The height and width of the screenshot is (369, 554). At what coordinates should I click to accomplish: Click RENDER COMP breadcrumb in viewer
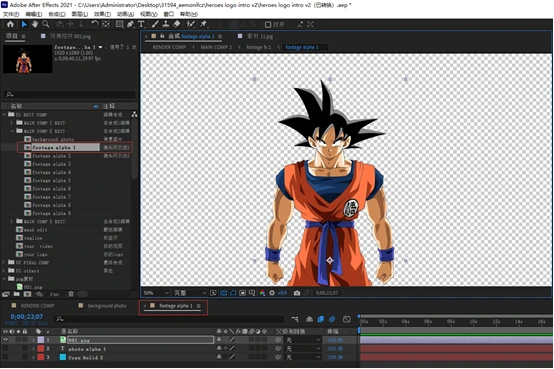coord(169,47)
